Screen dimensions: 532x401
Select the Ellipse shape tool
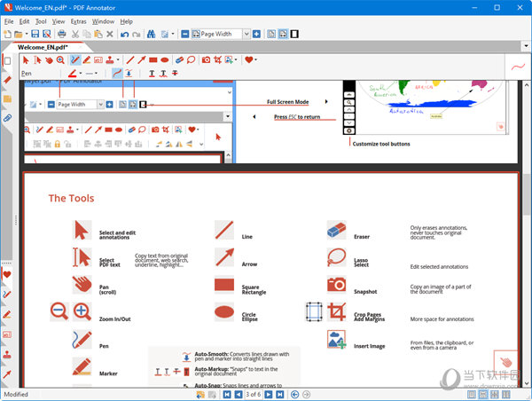coord(165,60)
